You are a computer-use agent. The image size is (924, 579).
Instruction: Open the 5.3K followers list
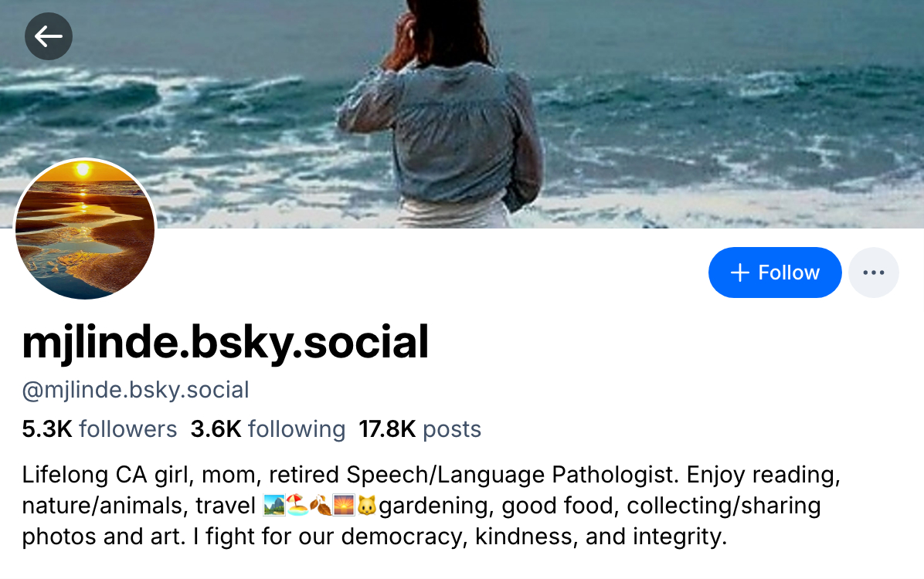[x=100, y=429]
